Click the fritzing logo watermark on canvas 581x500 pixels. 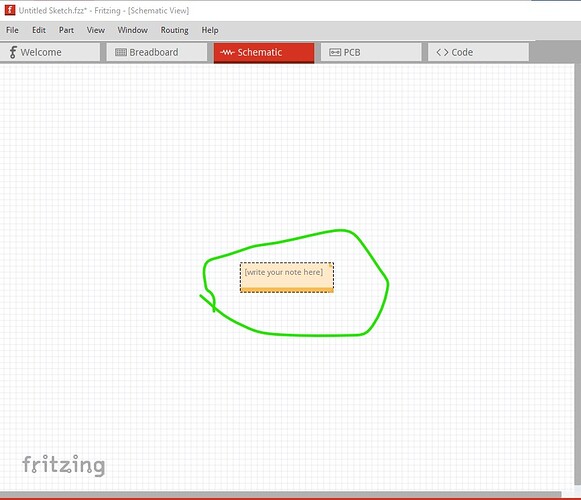64,465
